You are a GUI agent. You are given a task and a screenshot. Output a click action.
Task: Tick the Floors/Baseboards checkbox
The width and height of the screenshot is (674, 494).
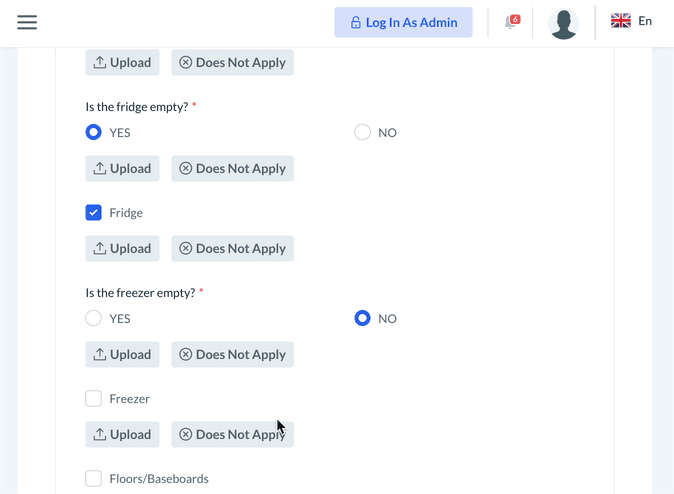(x=94, y=478)
